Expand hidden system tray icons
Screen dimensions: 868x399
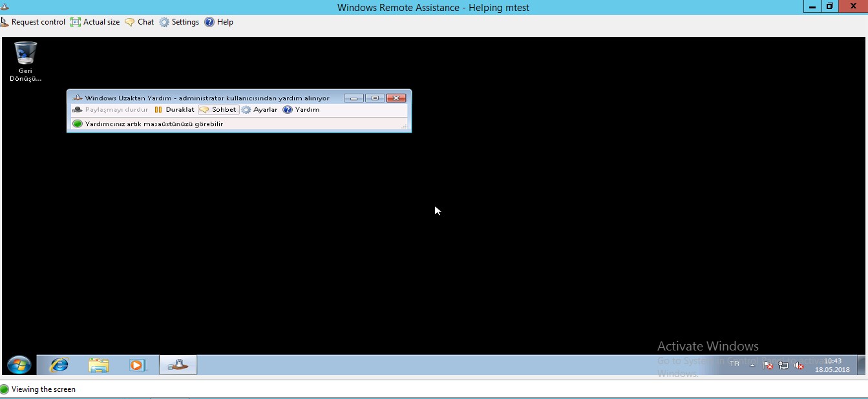coord(752,365)
